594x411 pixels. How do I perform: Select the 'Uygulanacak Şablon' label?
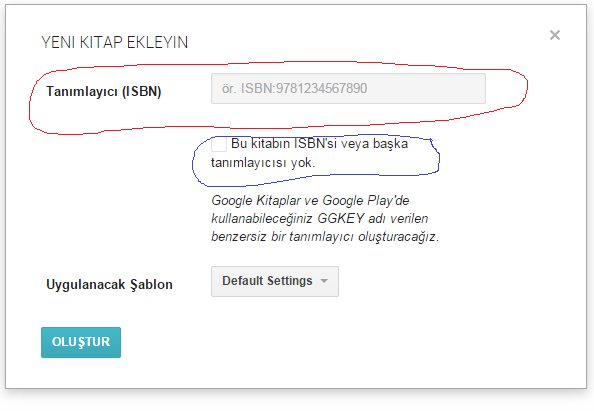coord(109,284)
